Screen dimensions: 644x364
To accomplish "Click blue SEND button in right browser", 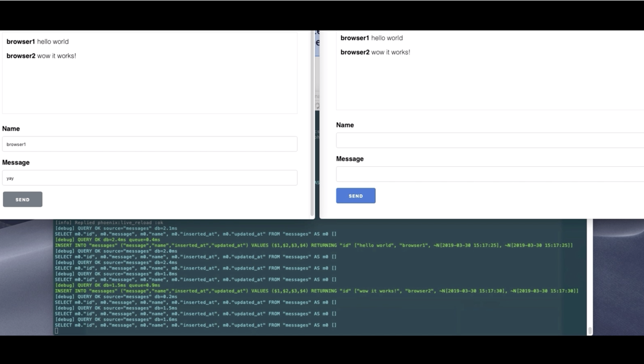I will point(356,196).
